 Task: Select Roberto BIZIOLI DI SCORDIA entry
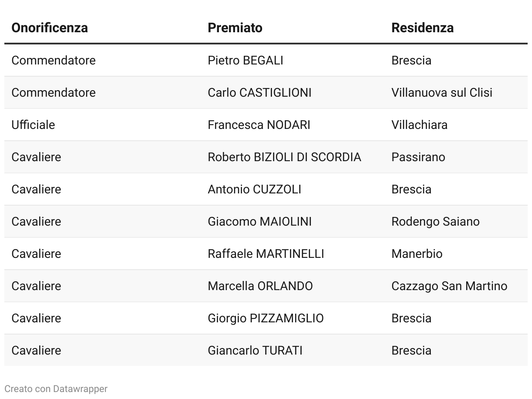click(x=284, y=157)
